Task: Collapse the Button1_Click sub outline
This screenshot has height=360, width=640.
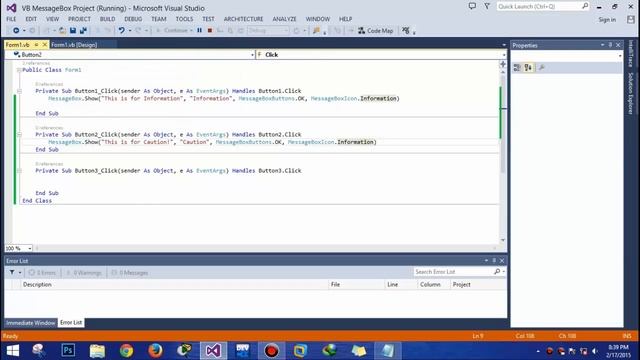Action: click(19, 91)
